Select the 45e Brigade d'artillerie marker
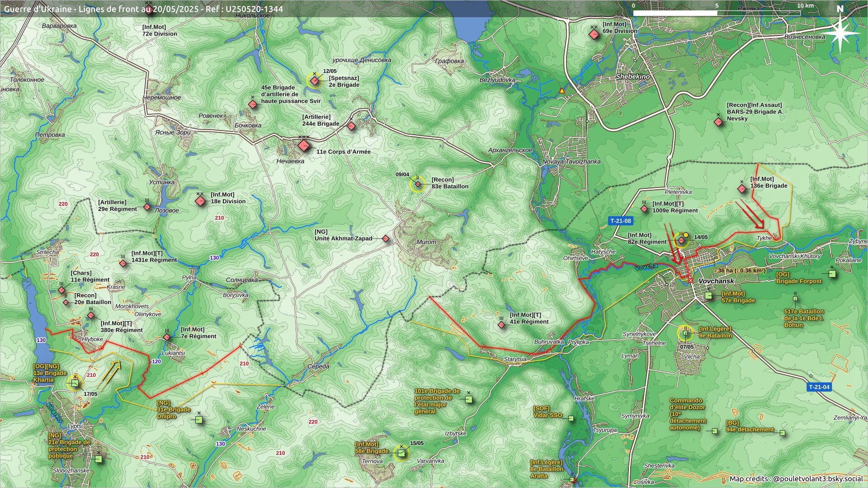This screenshot has height=488, width=868. tap(253, 104)
